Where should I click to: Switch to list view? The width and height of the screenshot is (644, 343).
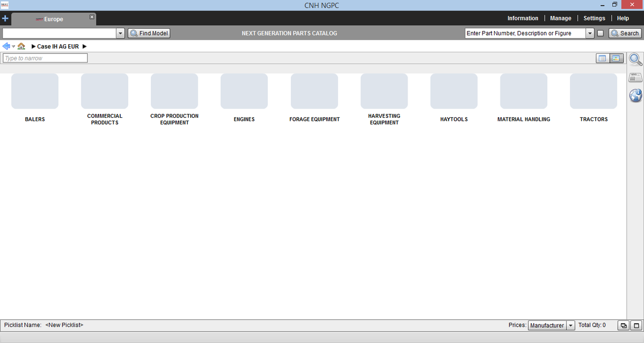point(602,58)
